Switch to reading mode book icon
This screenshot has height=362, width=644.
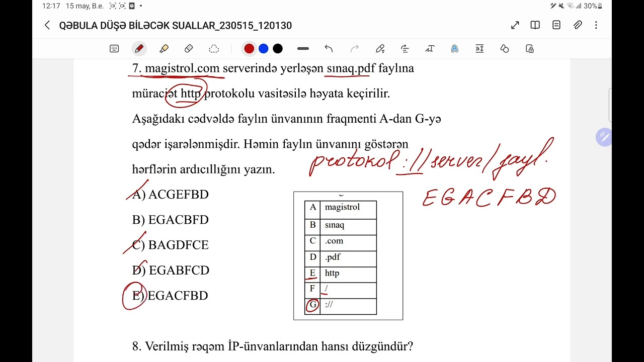pyautogui.click(x=535, y=25)
